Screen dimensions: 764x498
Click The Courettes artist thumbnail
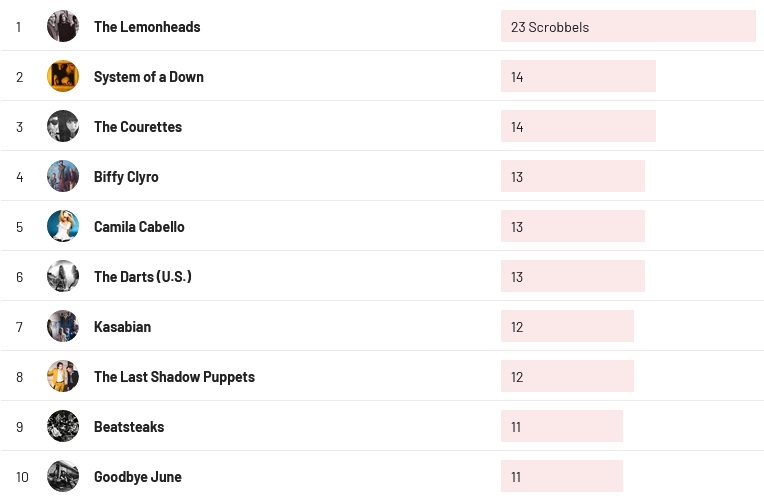[x=63, y=126]
